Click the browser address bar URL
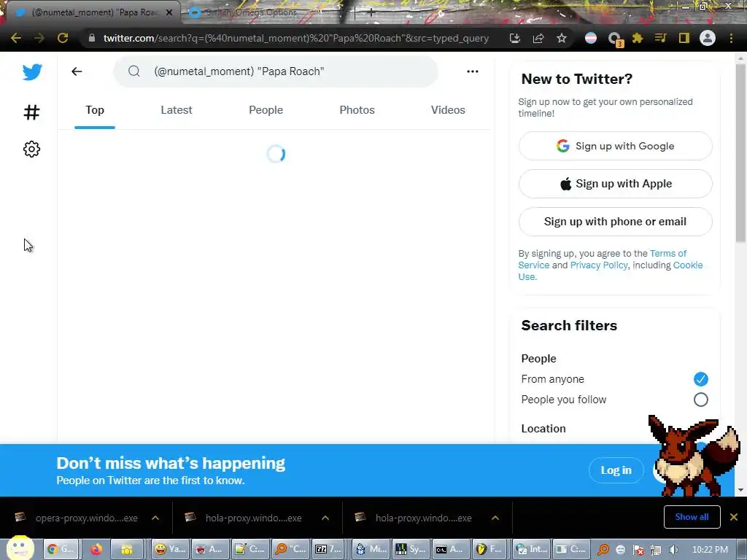This screenshot has height=560, width=747. tap(296, 38)
